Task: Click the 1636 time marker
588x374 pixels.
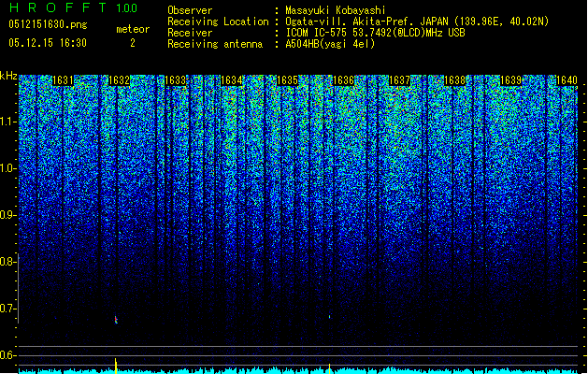Action: click(343, 80)
